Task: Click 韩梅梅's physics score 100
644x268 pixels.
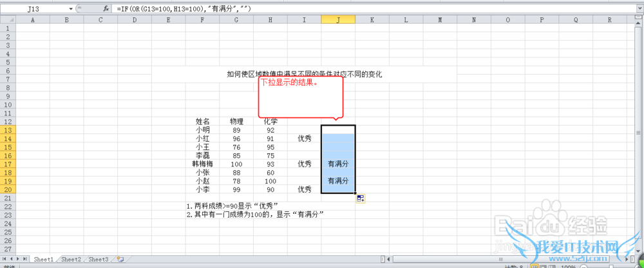Action: click(236, 164)
